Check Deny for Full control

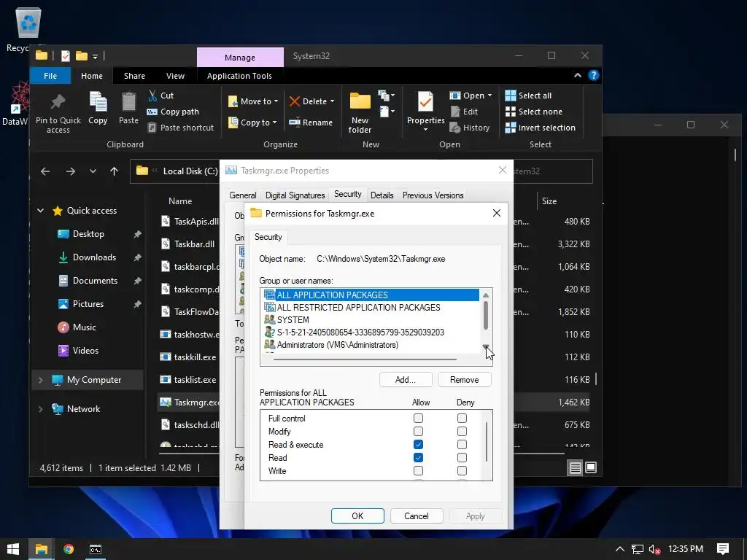(462, 418)
